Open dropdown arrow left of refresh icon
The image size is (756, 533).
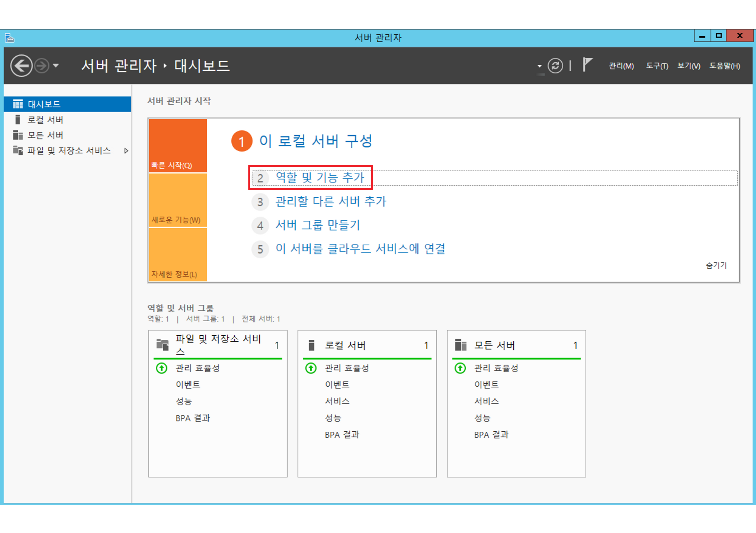click(539, 66)
